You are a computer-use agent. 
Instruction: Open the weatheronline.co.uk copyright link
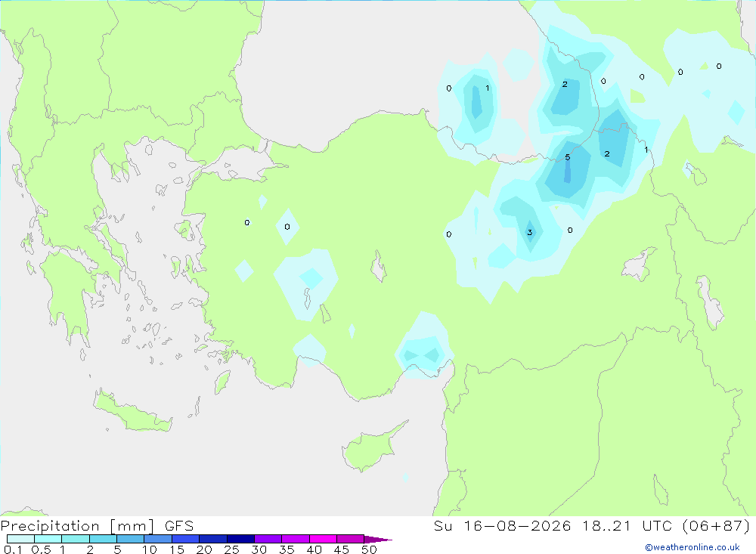tap(692, 547)
